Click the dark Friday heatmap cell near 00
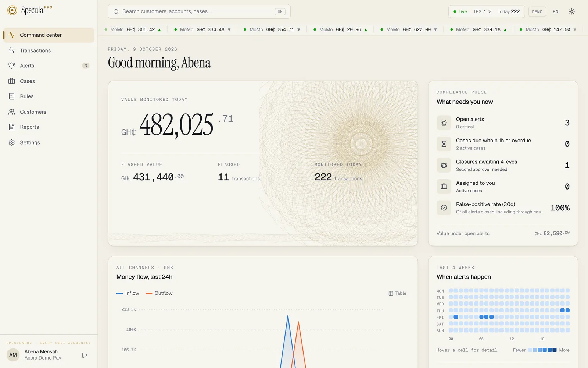588x368 pixels. pyautogui.click(x=456, y=317)
